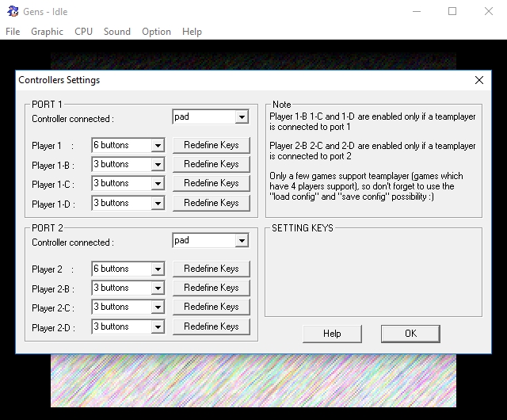507x420 pixels.
Task: Redefine keys for Player 1-C
Action: click(212, 183)
